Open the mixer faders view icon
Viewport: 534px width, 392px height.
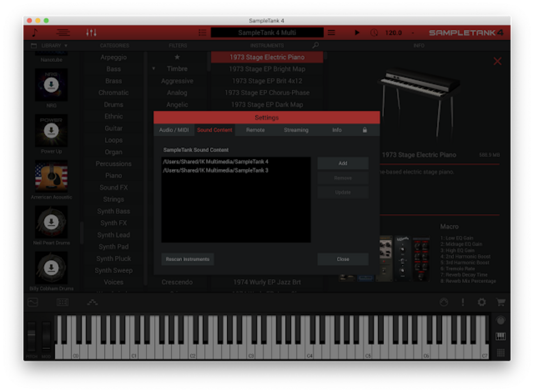(91, 32)
